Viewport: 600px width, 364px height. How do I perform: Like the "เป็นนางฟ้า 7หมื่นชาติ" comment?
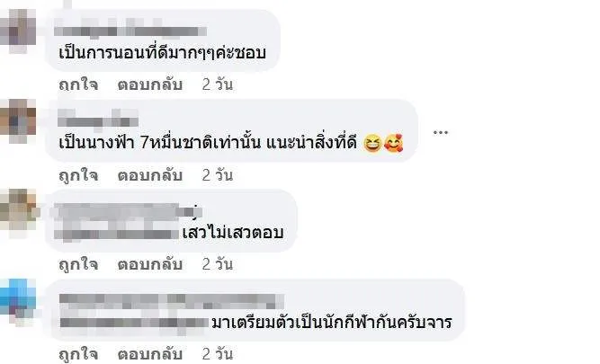(78, 175)
